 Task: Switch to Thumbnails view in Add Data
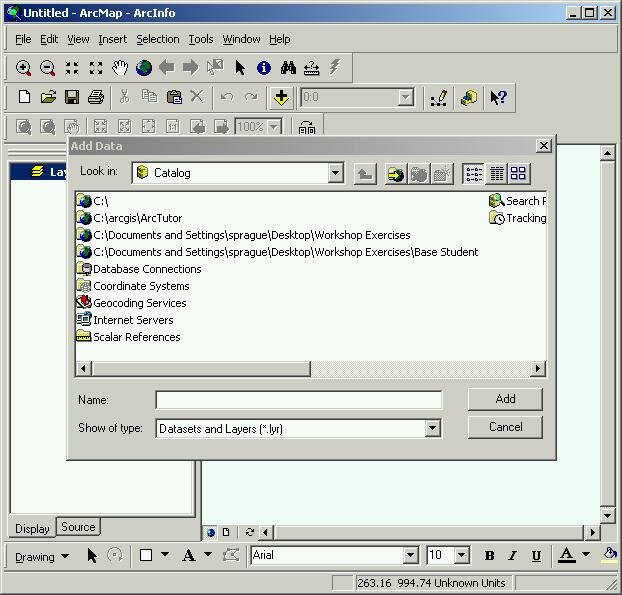[x=518, y=174]
